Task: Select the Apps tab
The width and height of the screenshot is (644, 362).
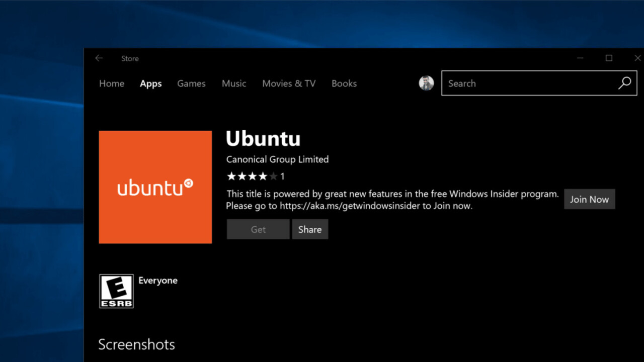Action: 151,84
